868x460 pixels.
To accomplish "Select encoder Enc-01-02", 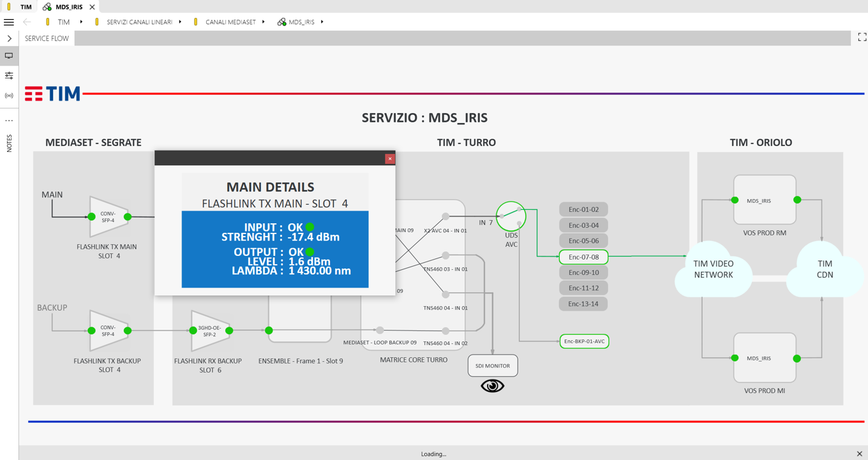I will point(583,209).
